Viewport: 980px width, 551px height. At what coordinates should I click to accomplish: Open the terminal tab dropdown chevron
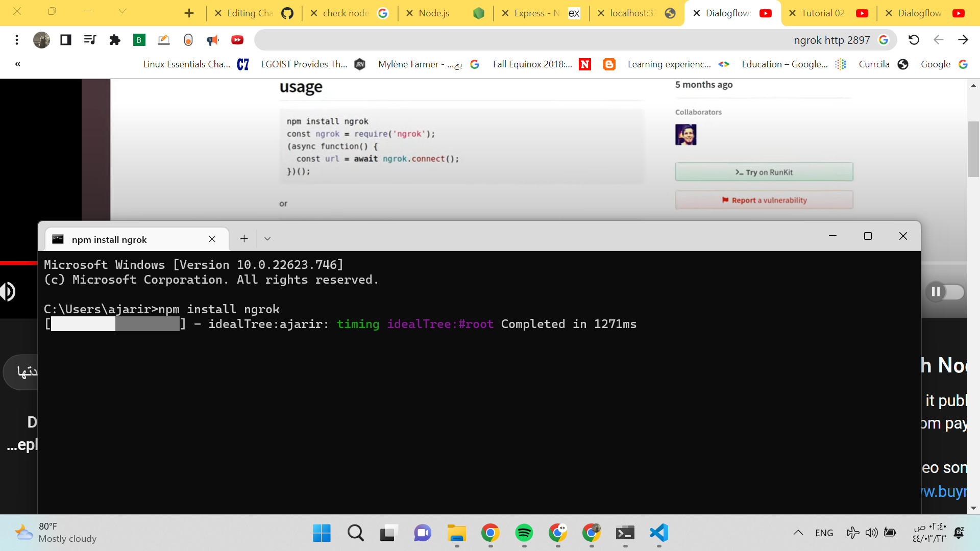point(267,238)
